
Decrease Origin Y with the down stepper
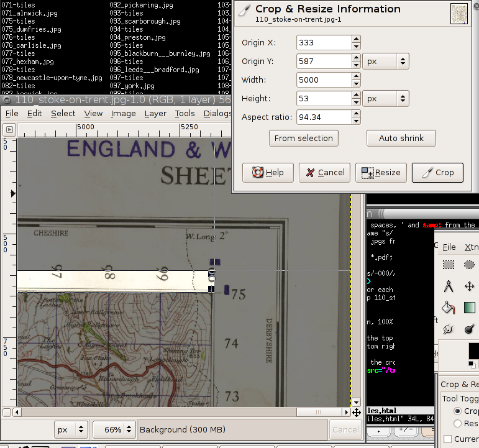[356, 65]
